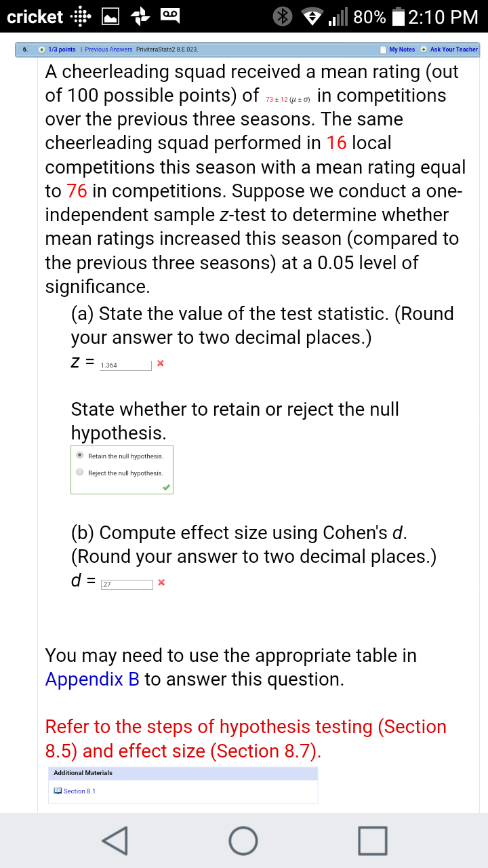Click the My Notes link
The image size is (488, 868).
[x=402, y=50]
